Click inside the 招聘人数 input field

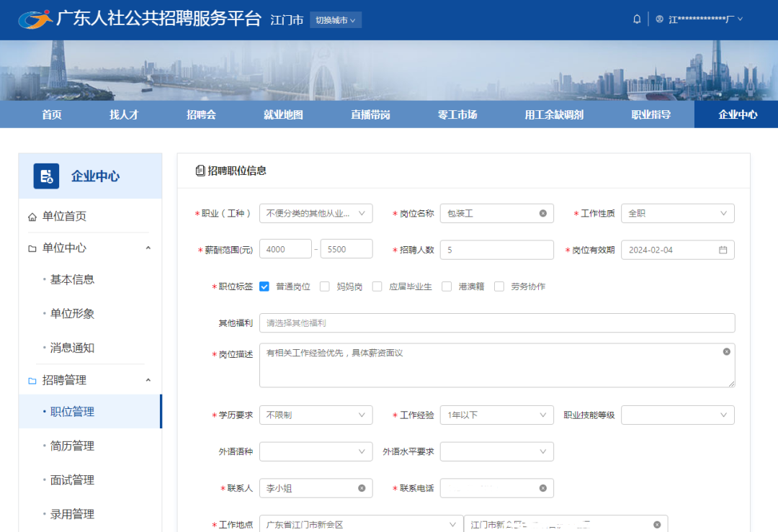click(x=497, y=250)
